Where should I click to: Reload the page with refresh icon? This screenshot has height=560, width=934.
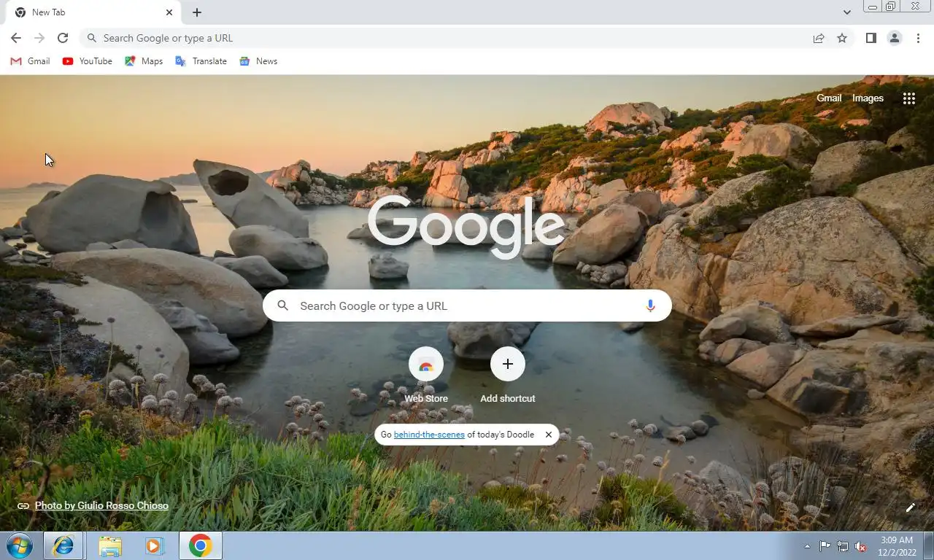(63, 38)
